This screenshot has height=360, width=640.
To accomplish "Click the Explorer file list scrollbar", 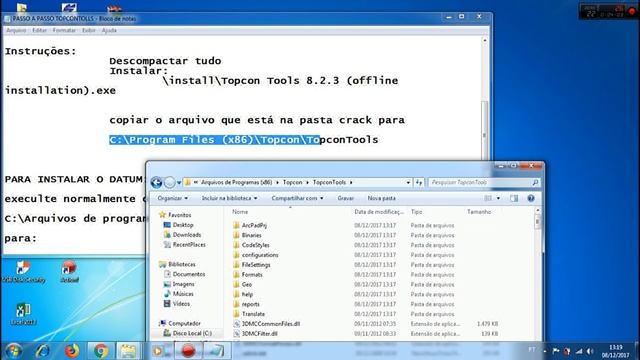I will click(538, 221).
